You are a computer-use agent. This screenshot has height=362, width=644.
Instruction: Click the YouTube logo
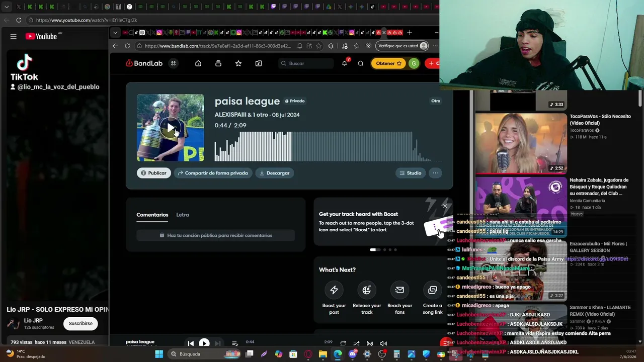coord(41,36)
